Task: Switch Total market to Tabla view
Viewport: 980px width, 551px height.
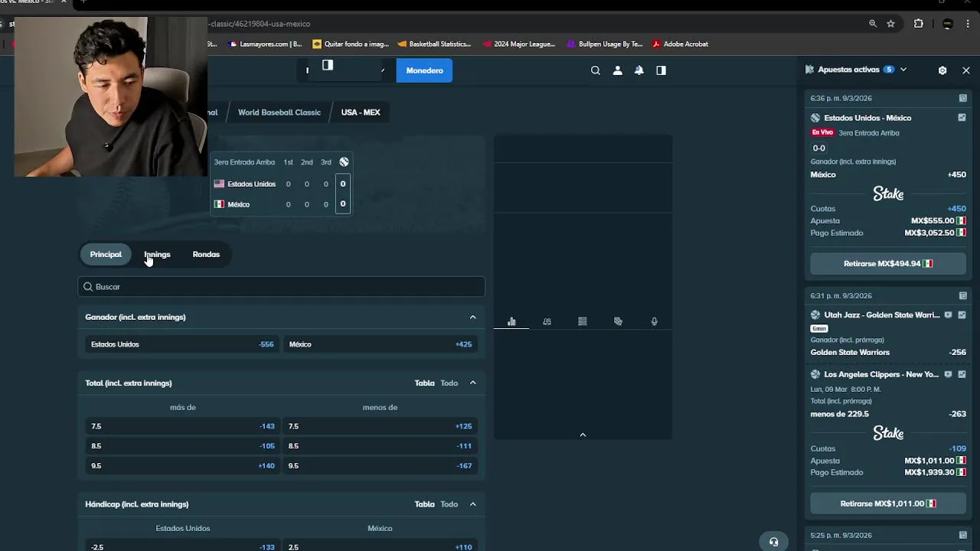Action: pyautogui.click(x=424, y=383)
